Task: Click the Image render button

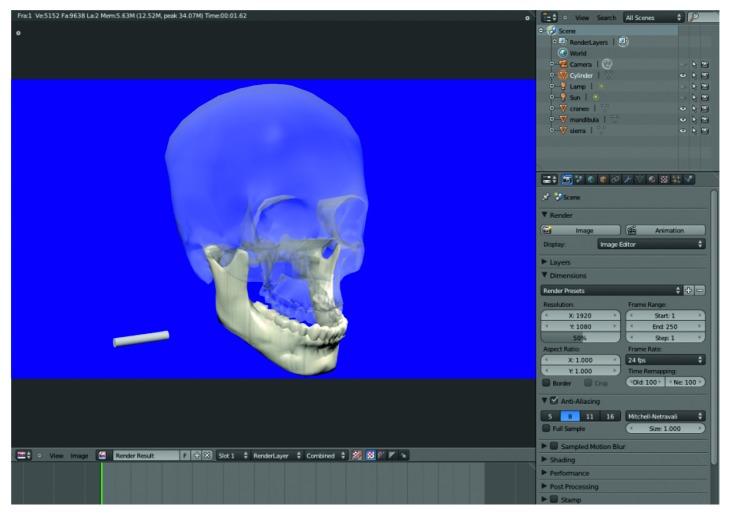Action: pyautogui.click(x=580, y=229)
